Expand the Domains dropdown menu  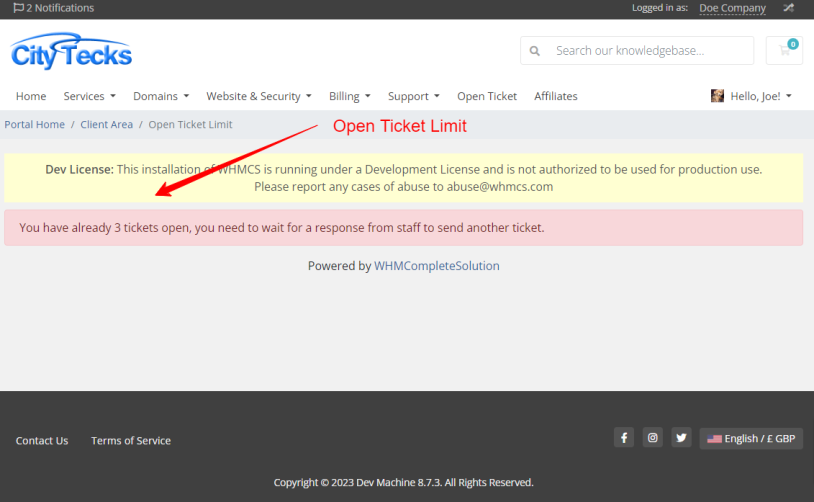point(160,96)
